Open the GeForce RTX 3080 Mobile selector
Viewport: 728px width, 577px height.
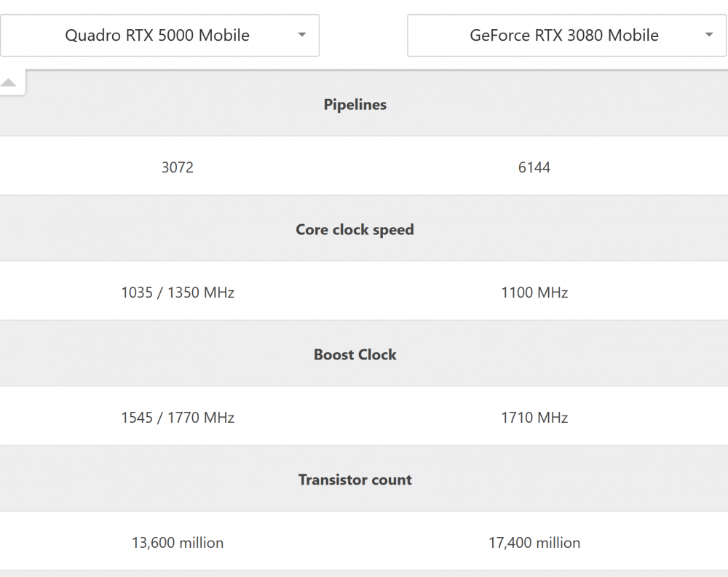[563, 35]
